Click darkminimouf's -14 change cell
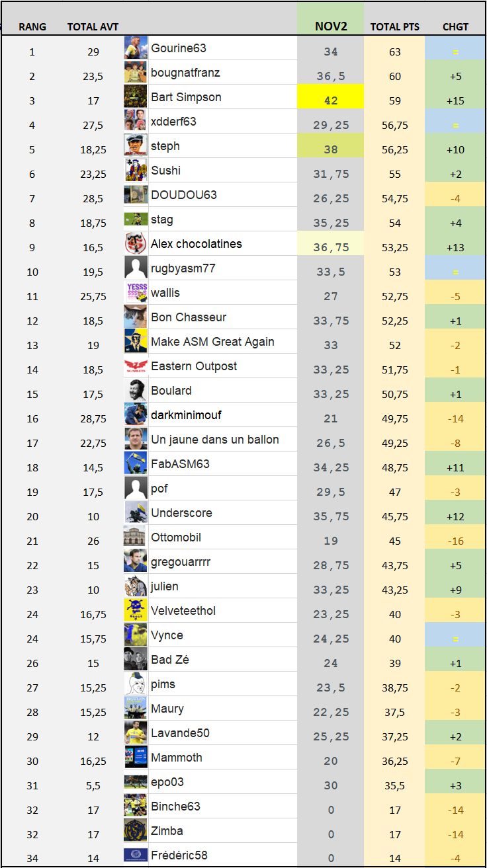487x868 pixels. click(455, 418)
